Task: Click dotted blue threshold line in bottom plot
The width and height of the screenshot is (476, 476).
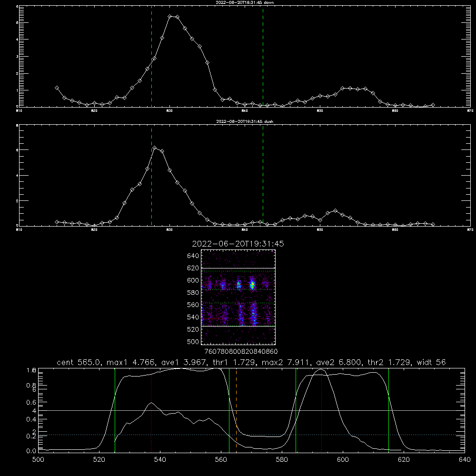Action: tap(251, 435)
